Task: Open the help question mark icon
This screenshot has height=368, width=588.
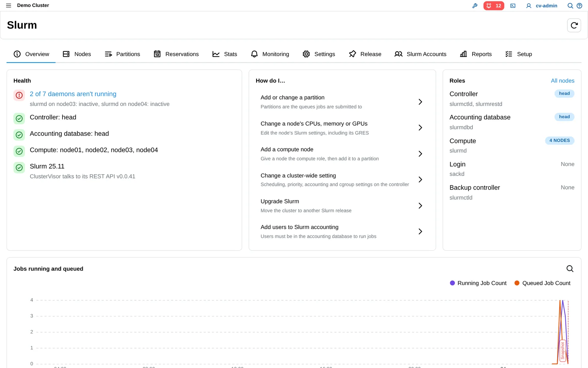Action: pos(579,6)
